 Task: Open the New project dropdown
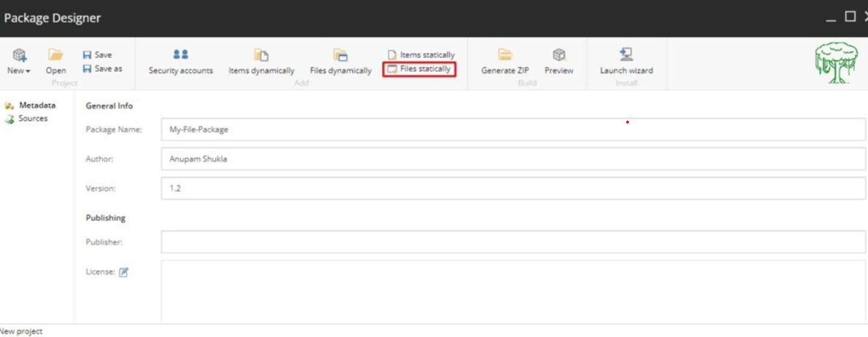[x=19, y=61]
